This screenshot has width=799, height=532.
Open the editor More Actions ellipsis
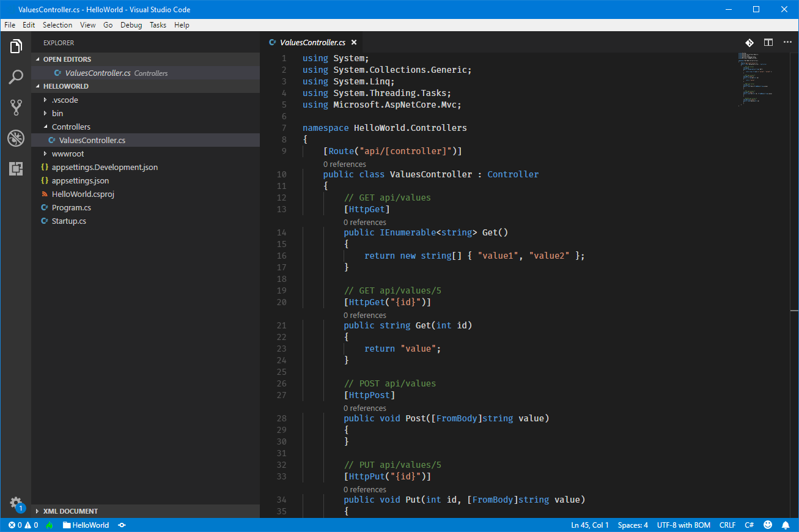tap(787, 42)
